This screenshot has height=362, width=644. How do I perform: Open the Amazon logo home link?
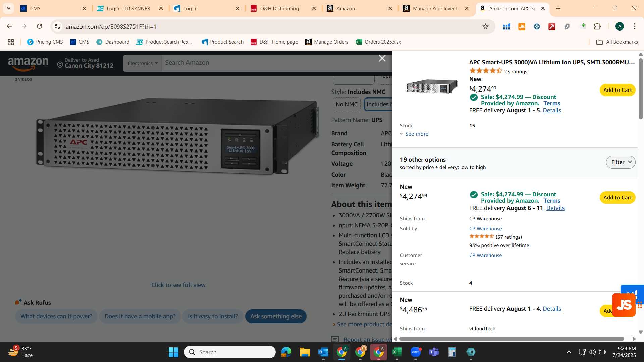tap(28, 64)
